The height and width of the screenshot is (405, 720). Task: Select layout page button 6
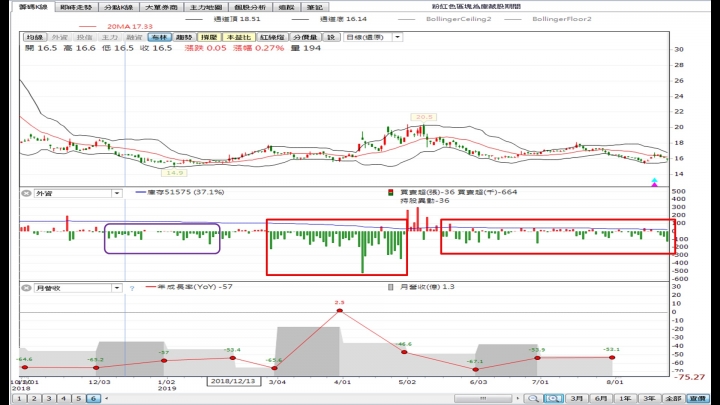(93, 399)
